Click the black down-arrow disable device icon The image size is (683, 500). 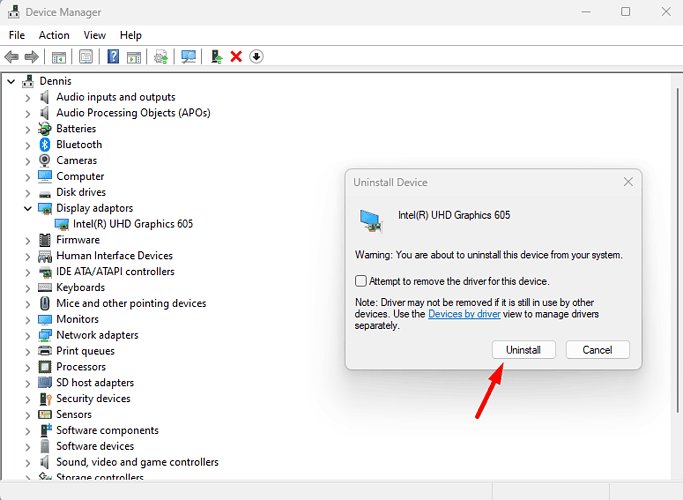[x=256, y=57]
